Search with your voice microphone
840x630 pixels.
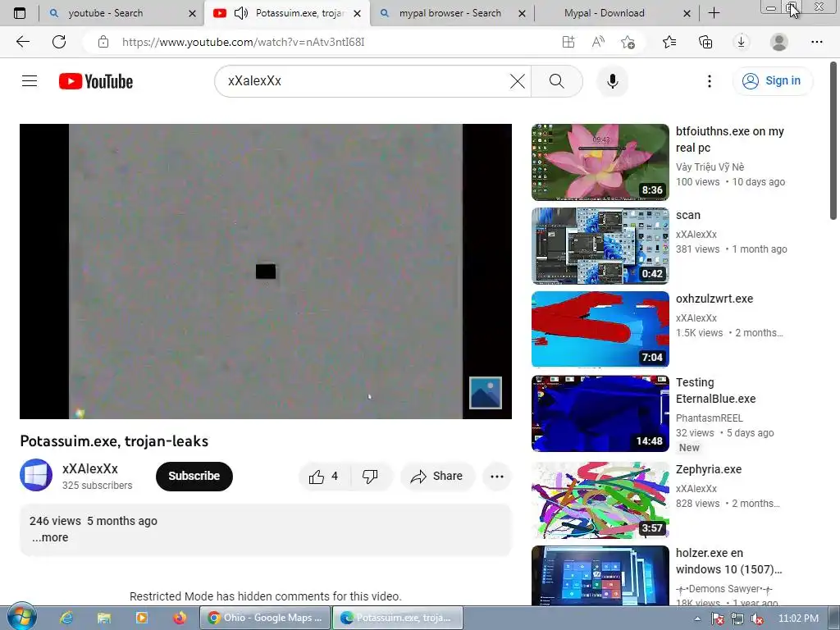coord(612,81)
